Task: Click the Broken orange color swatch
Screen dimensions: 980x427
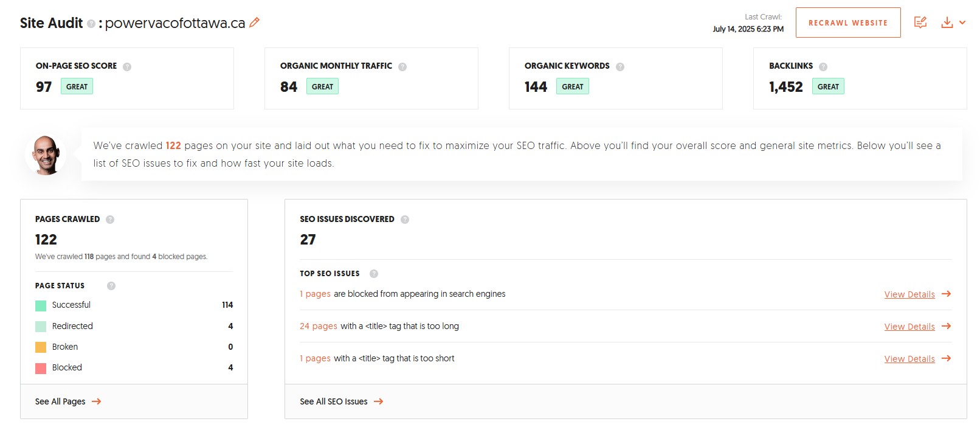Action: tap(41, 347)
